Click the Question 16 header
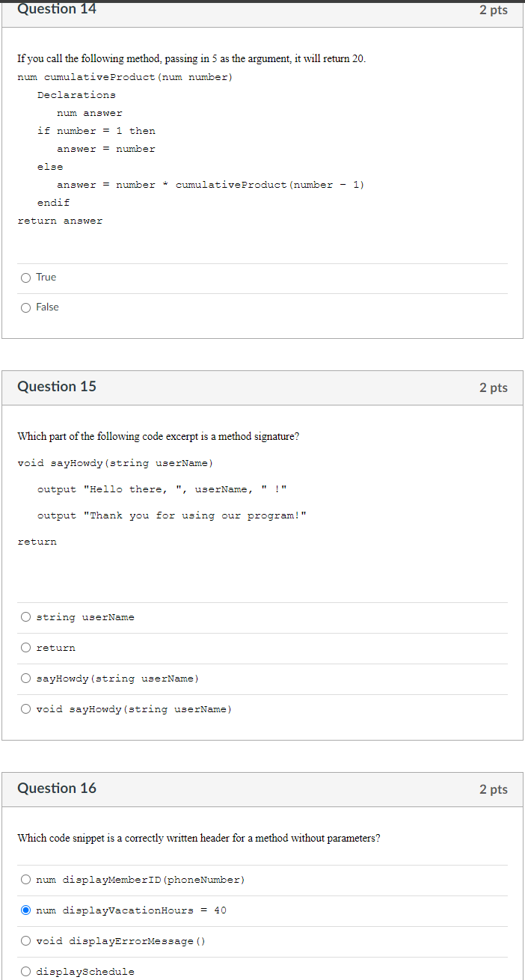The height and width of the screenshot is (980, 525). pos(56,788)
